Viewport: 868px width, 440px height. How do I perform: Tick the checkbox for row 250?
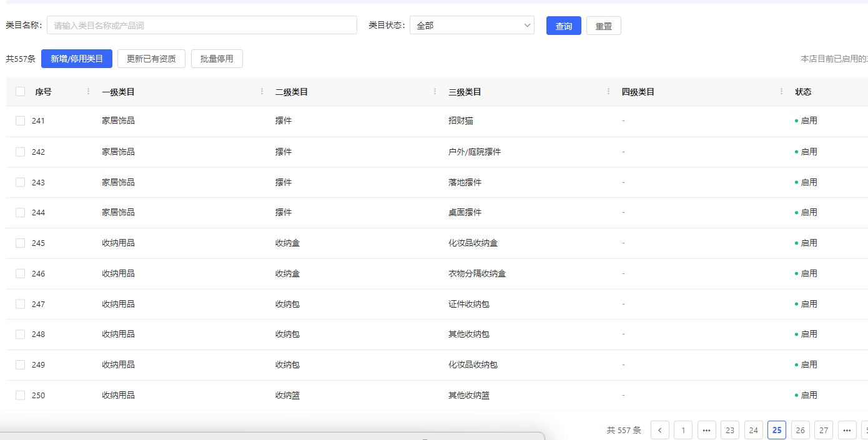click(x=21, y=396)
